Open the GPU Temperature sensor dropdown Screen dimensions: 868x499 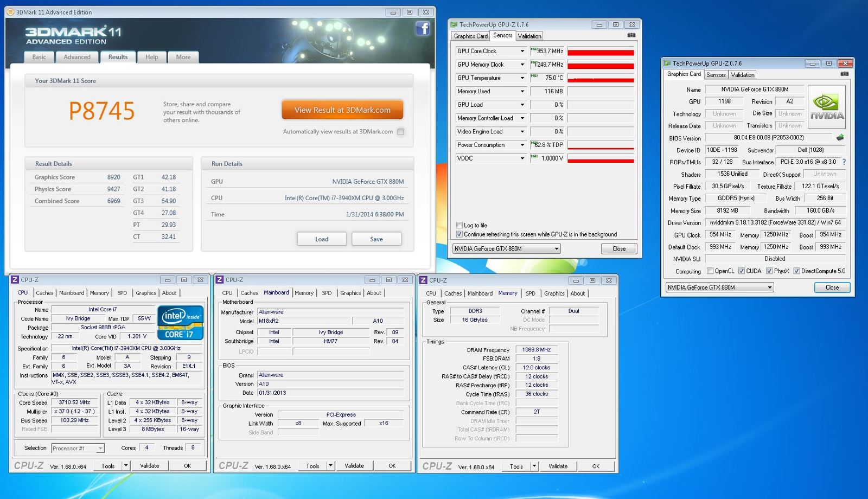[x=522, y=78]
